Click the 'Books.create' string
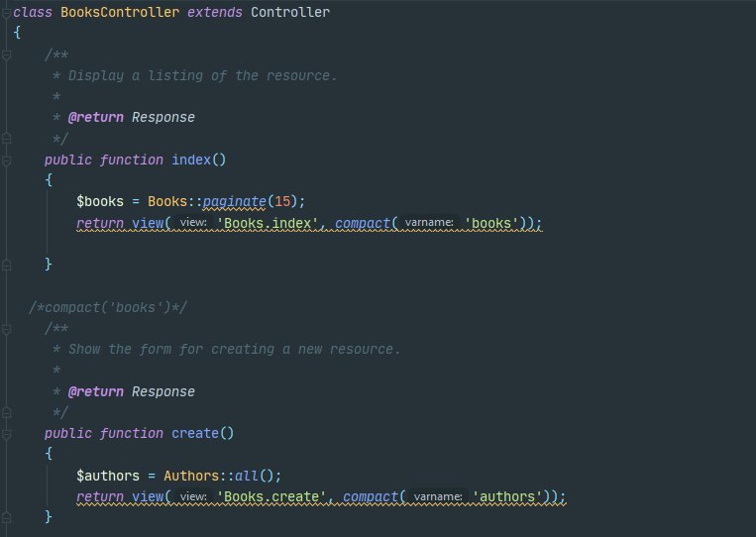 pos(271,496)
